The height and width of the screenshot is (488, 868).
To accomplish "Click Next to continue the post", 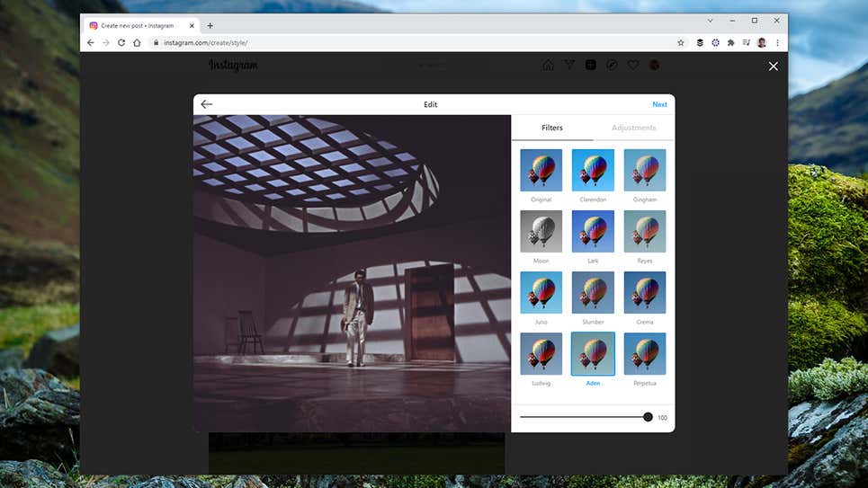I will coord(659,104).
